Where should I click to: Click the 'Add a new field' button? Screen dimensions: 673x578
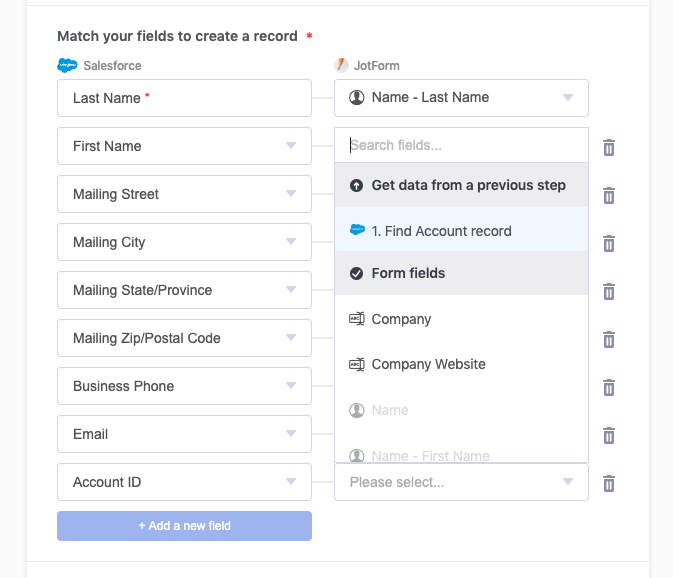[184, 526]
